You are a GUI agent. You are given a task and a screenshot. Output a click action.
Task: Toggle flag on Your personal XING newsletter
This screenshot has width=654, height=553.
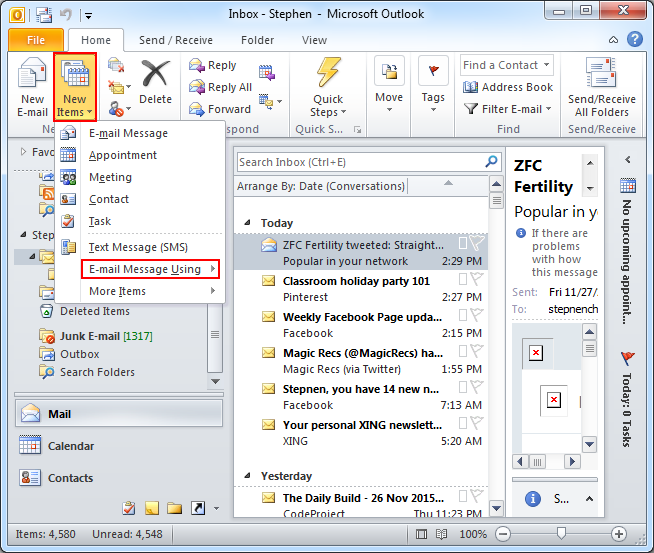click(477, 422)
